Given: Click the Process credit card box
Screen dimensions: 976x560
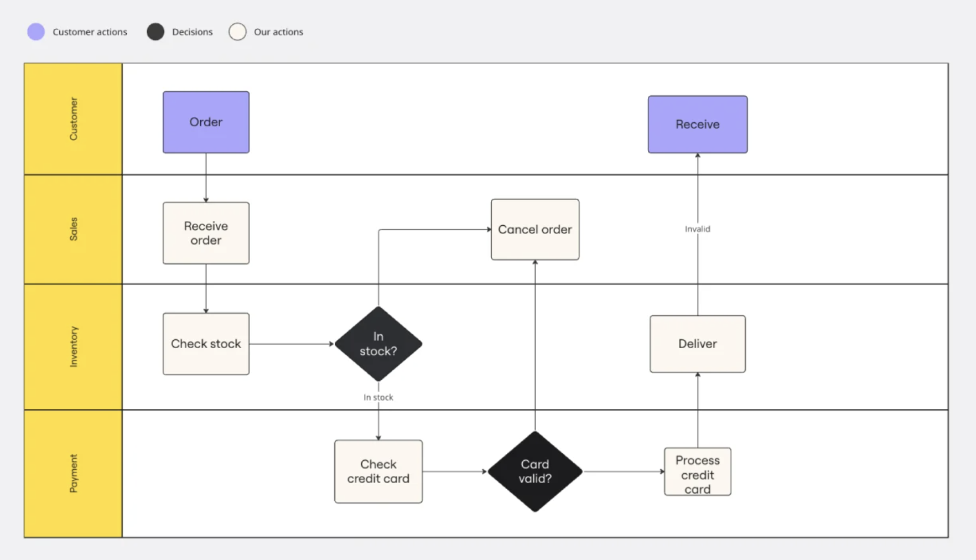Looking at the screenshot, I should pos(697,472).
